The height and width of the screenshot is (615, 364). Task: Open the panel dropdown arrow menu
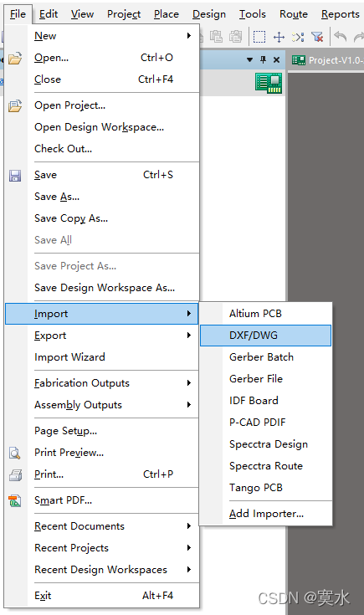coord(250,60)
